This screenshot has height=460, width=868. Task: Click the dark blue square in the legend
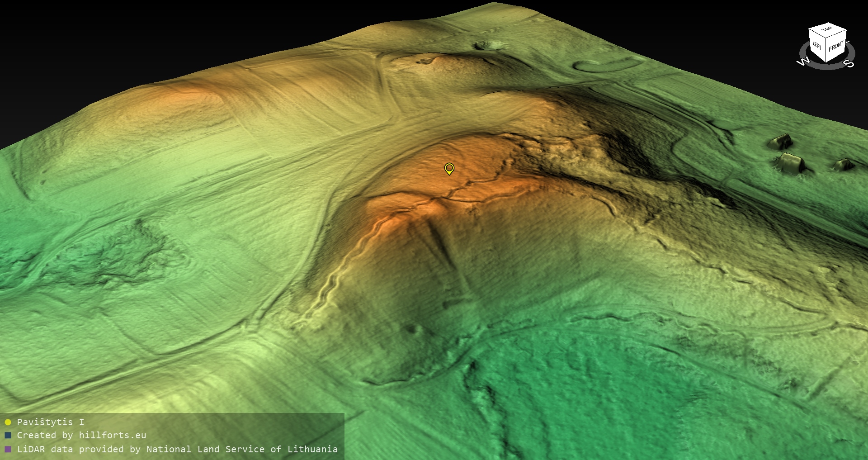(x=8, y=436)
